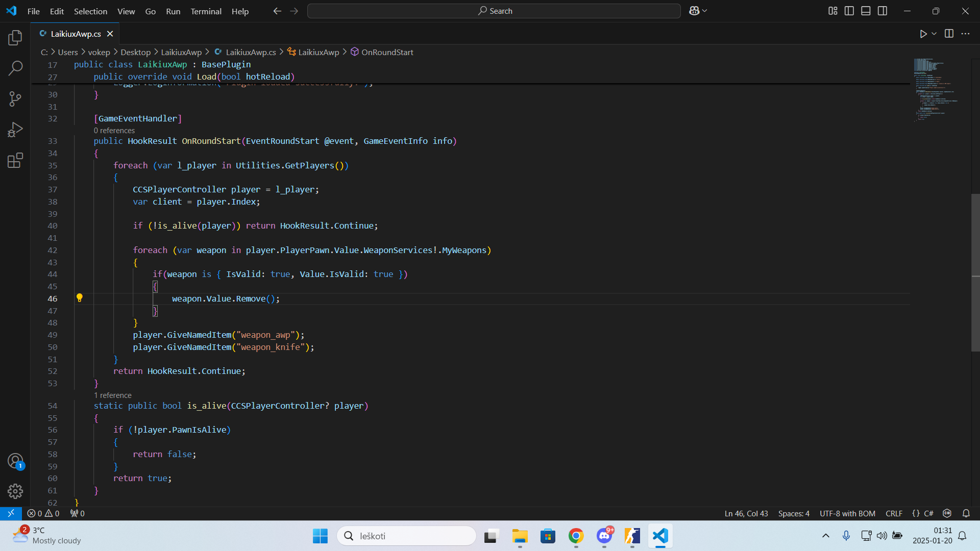
Task: Open the View menu
Action: [126, 11]
